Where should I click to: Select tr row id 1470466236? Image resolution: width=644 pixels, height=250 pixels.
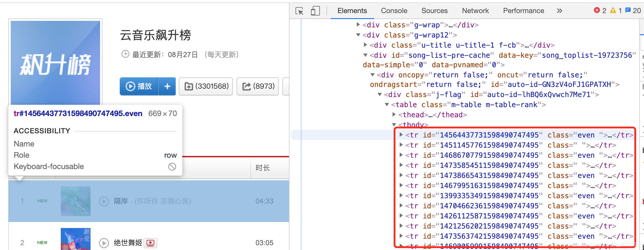(511, 206)
